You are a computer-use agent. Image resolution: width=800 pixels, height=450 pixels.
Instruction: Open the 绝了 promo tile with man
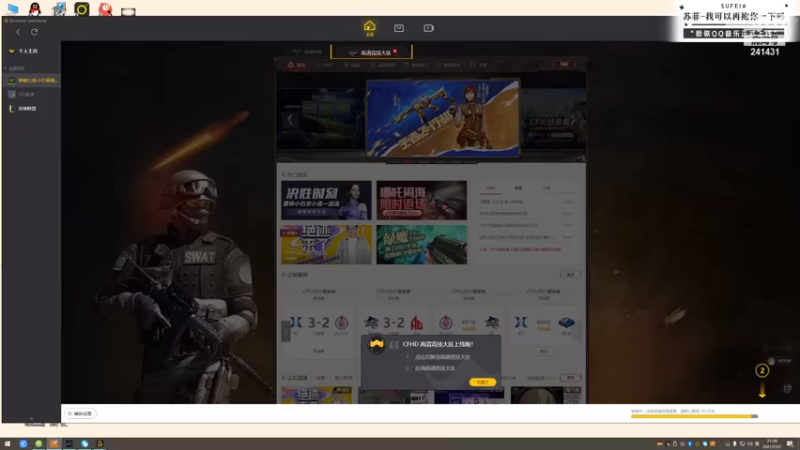[326, 244]
